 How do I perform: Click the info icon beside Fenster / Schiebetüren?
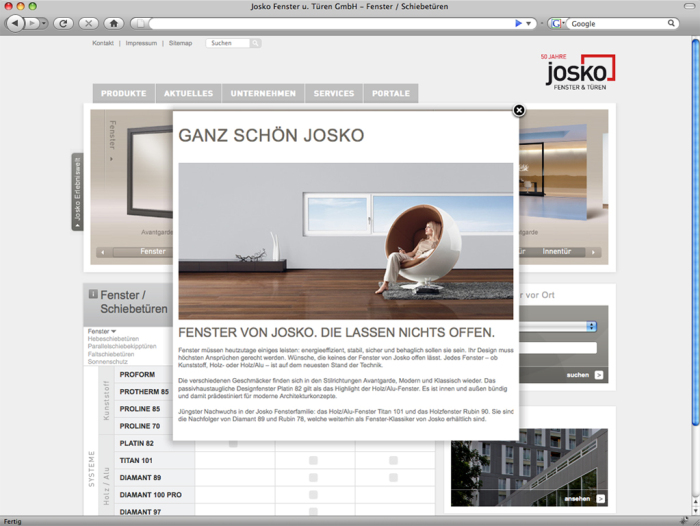tap(93, 294)
